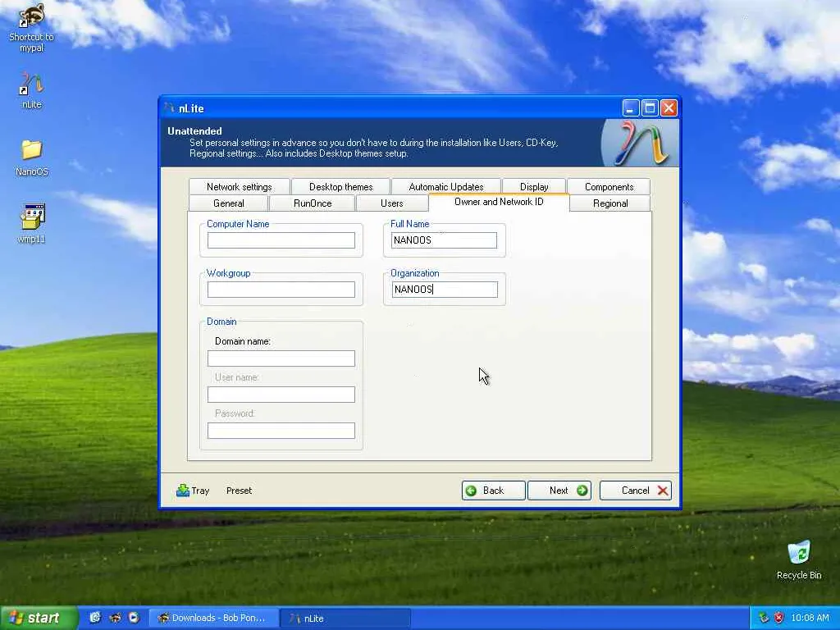Click inside the Organization field
840x630 pixels.
pyautogui.click(x=445, y=290)
